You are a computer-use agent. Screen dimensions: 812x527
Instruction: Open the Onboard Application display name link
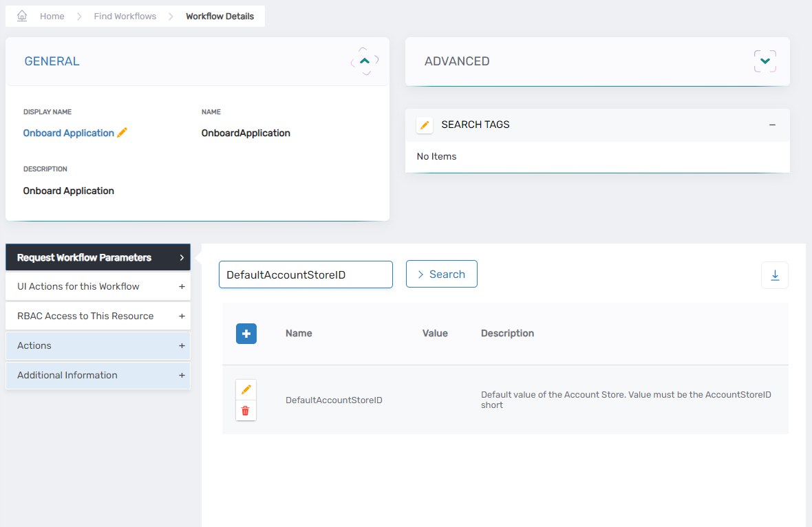(67, 132)
